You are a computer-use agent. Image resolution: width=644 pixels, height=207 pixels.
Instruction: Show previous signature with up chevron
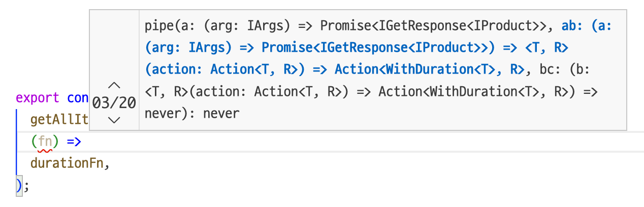(x=115, y=85)
